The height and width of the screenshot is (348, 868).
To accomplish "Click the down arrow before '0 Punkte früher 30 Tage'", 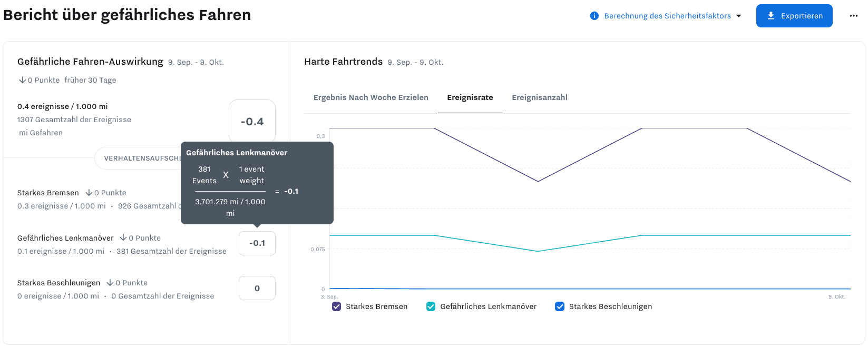I will coord(22,80).
